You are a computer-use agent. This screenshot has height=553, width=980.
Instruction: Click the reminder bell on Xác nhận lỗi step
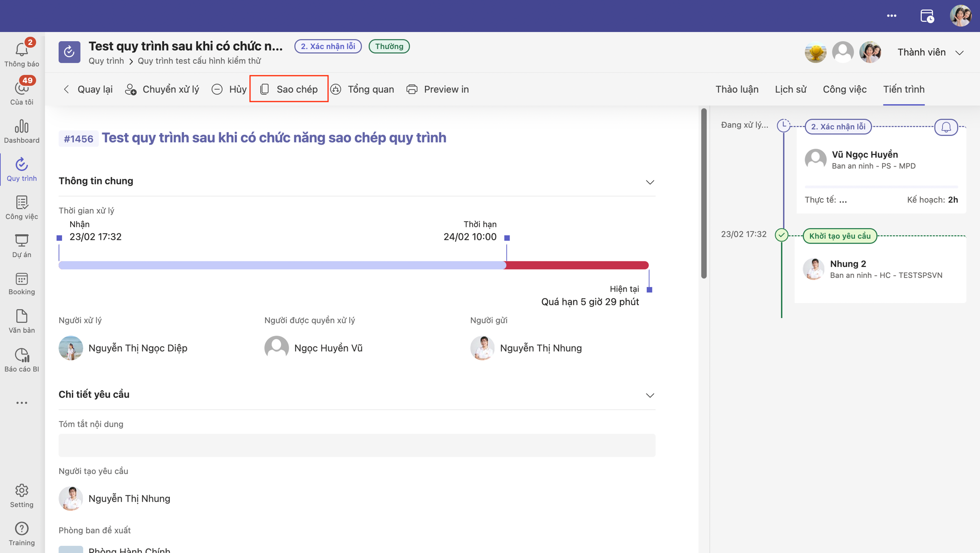(946, 127)
